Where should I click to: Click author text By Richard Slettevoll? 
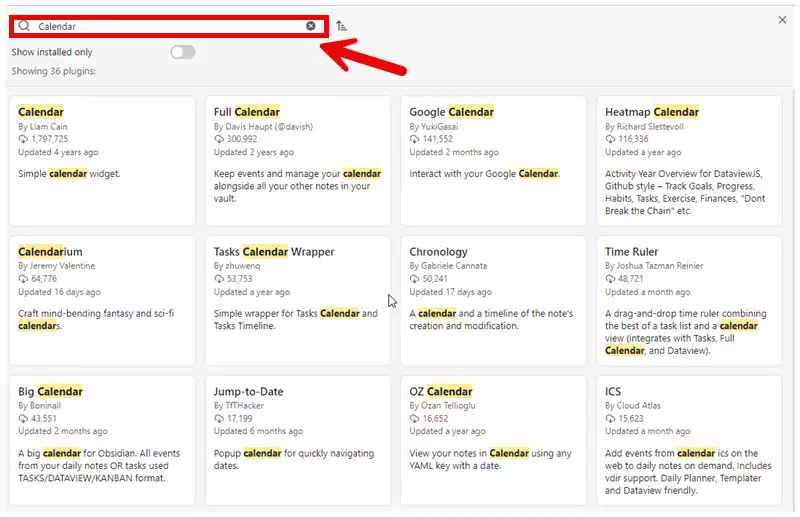coord(644,127)
